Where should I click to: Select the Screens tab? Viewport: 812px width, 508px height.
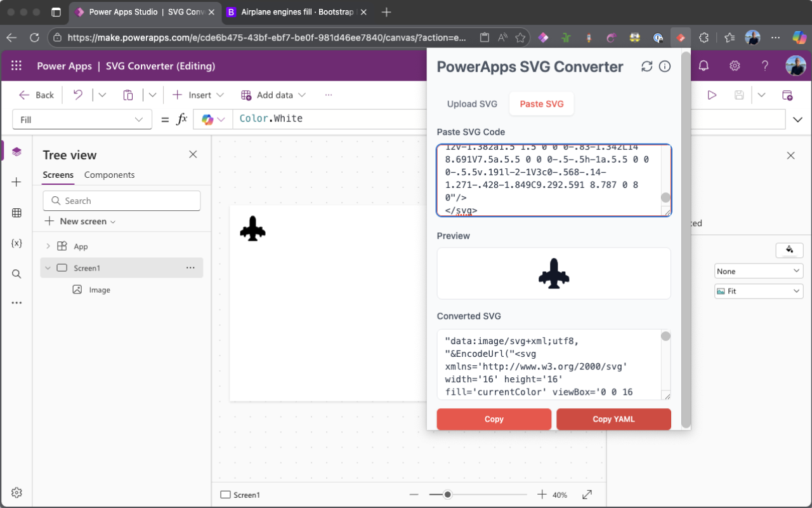(58, 175)
